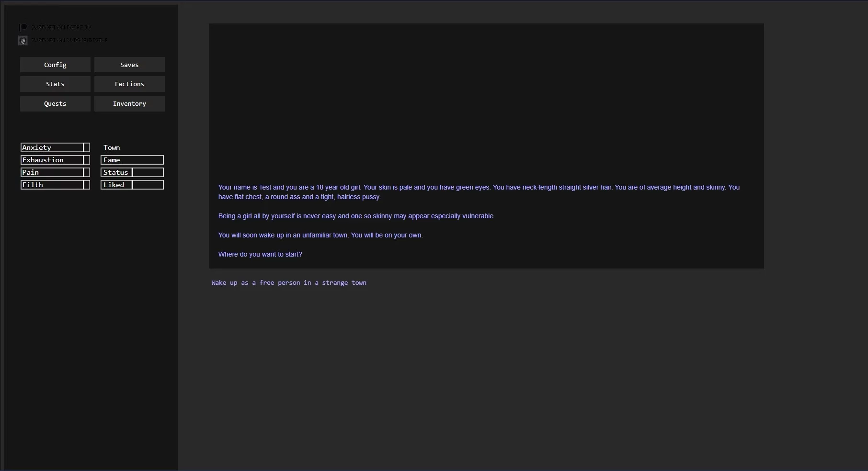Choose Wake up as a free person

tap(289, 283)
